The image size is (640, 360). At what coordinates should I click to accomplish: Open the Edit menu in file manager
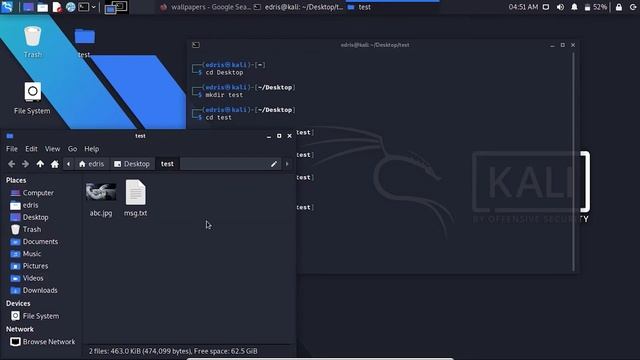(x=31, y=149)
